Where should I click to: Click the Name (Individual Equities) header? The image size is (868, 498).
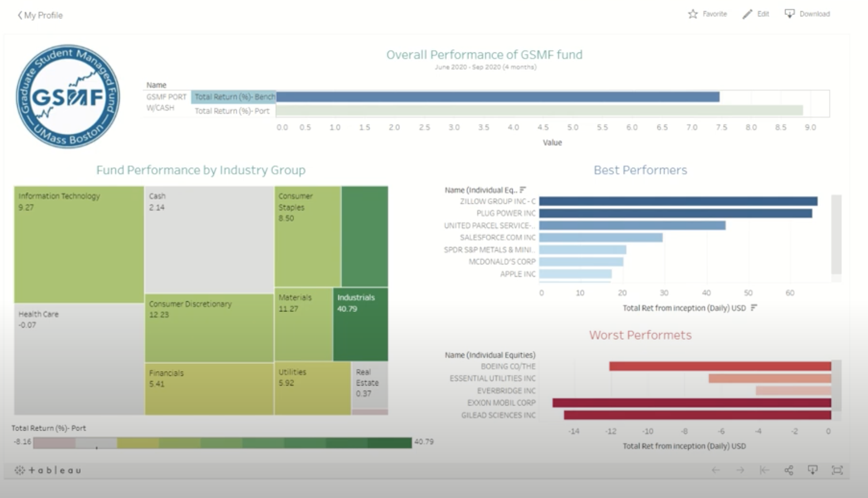click(x=490, y=355)
